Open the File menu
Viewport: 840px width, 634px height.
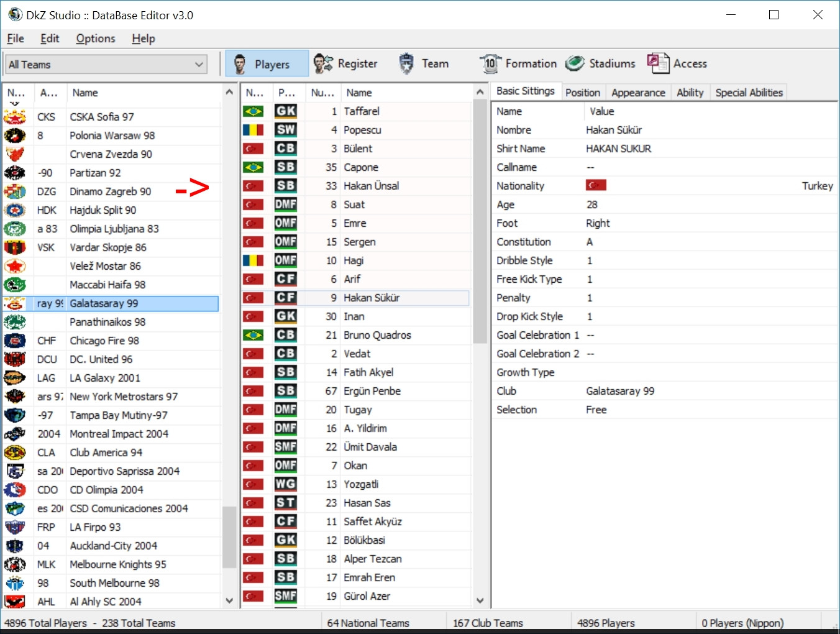coord(16,39)
